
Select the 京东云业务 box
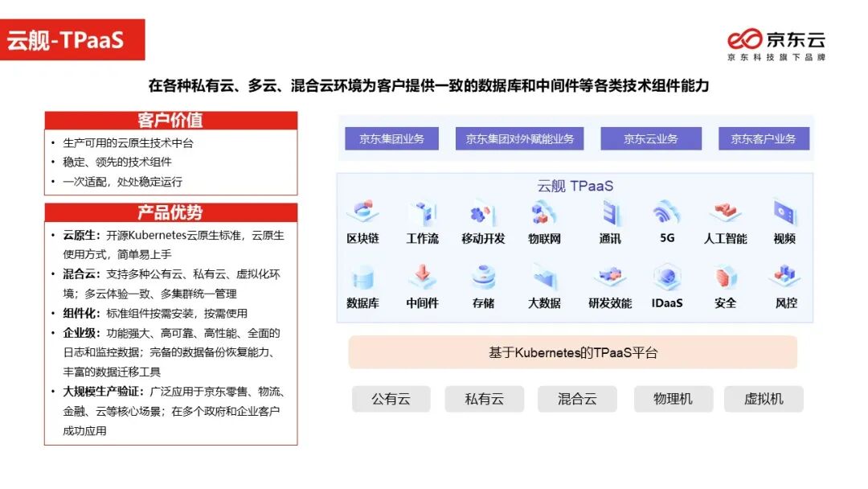pos(651,139)
